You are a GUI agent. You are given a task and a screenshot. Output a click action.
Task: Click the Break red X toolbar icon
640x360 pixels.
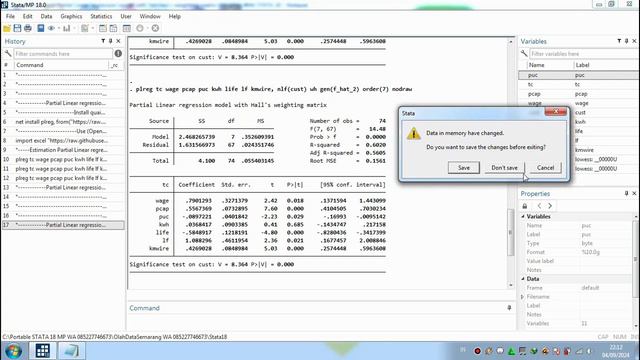(x=155, y=28)
